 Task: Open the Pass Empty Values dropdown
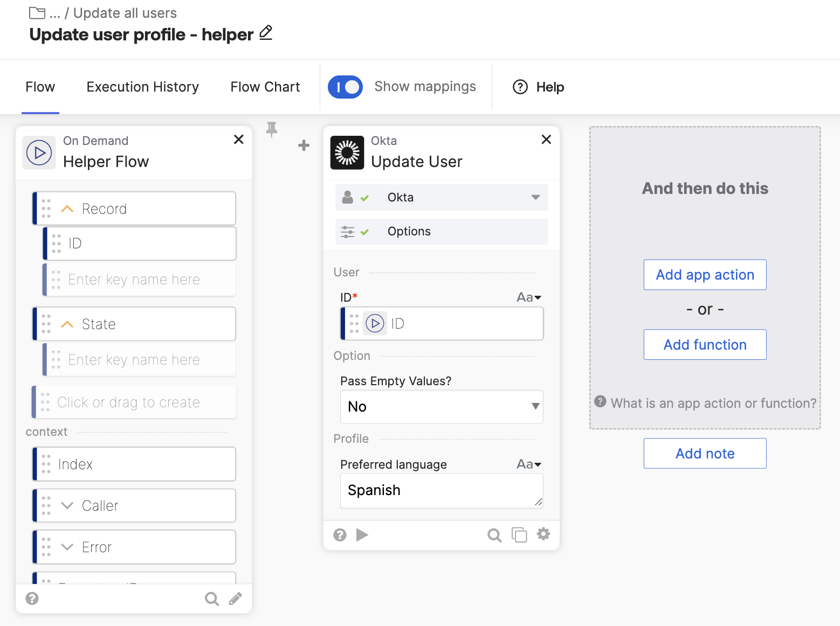pos(441,407)
